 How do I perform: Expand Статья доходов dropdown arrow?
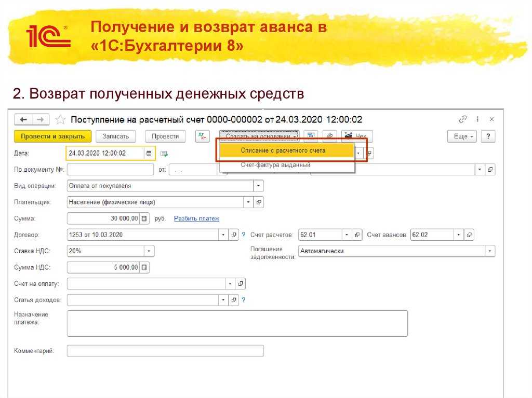pyautogui.click(x=223, y=300)
